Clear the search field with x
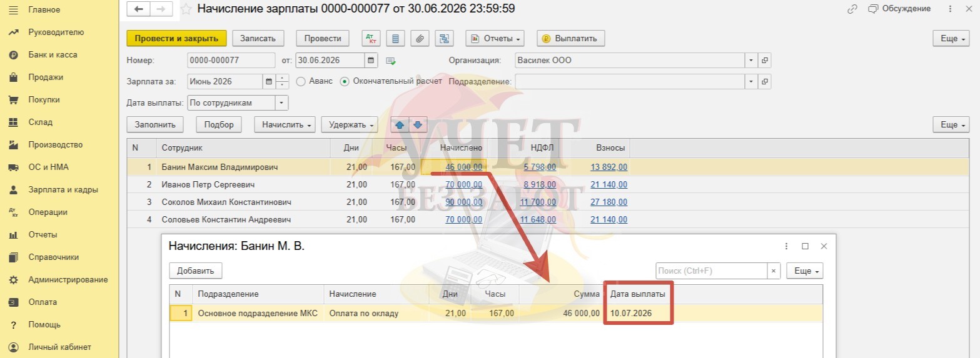The image size is (980, 358). tap(774, 271)
